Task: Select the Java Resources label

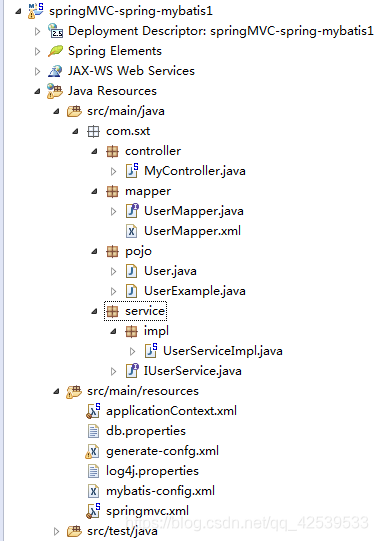Action: [x=112, y=91]
